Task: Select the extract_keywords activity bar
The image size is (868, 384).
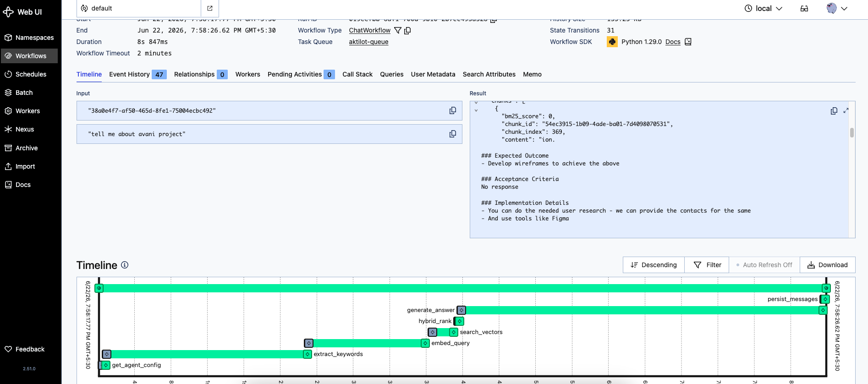Action: pos(207,354)
